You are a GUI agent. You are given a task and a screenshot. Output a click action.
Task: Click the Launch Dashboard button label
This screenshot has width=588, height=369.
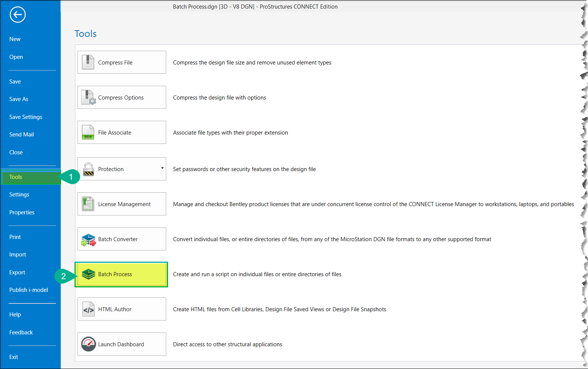(x=121, y=344)
